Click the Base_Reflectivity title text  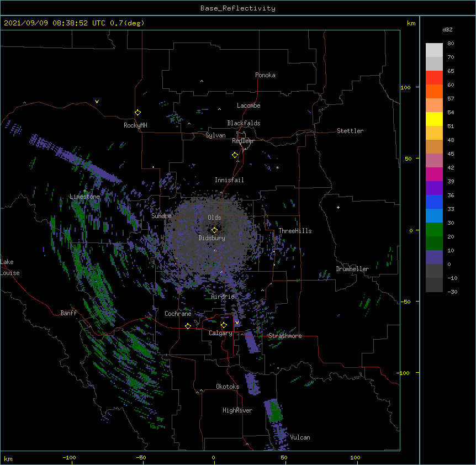(238, 8)
